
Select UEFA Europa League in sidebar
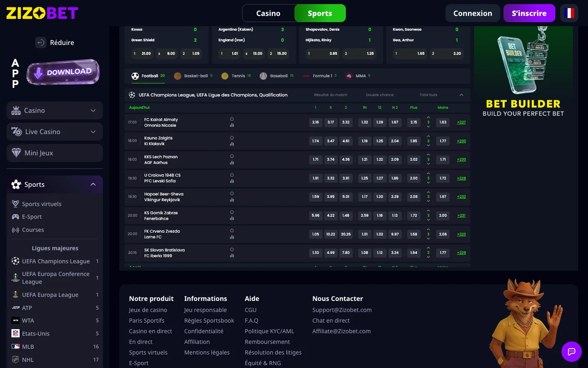[x=55, y=295]
